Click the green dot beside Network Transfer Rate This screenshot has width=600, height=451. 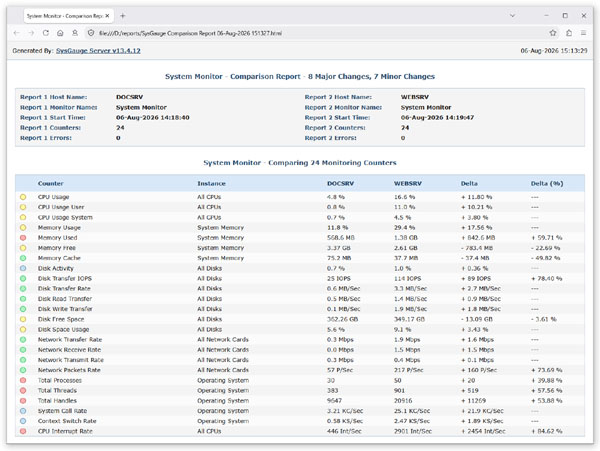point(23,339)
